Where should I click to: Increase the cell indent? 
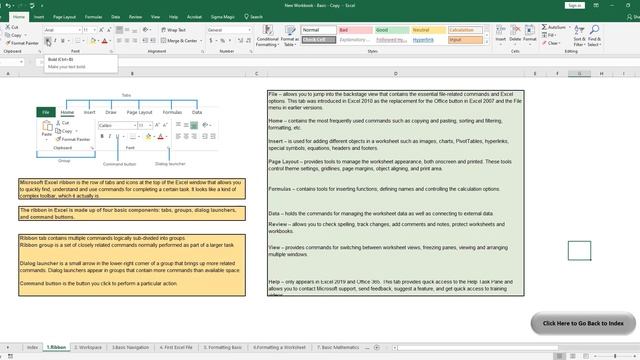click(x=153, y=41)
